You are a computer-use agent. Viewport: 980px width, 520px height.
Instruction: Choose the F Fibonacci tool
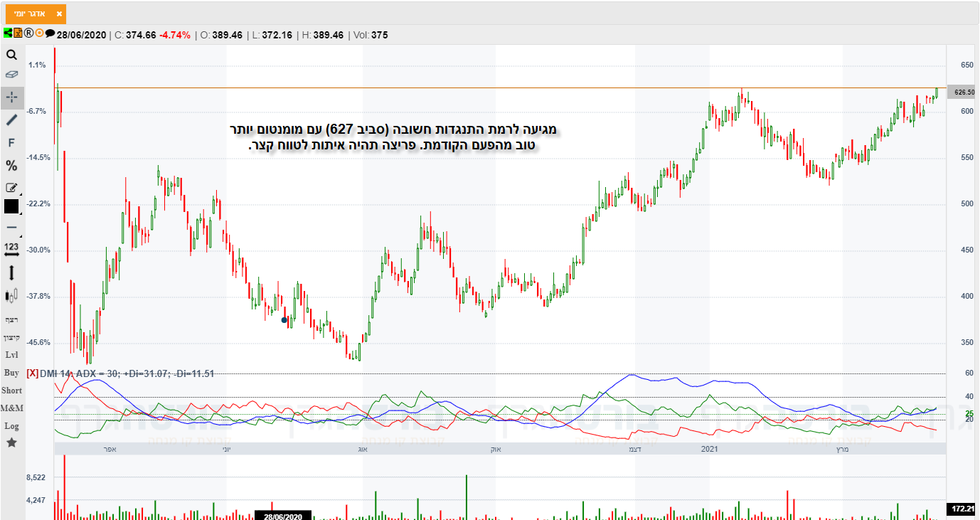[x=11, y=143]
